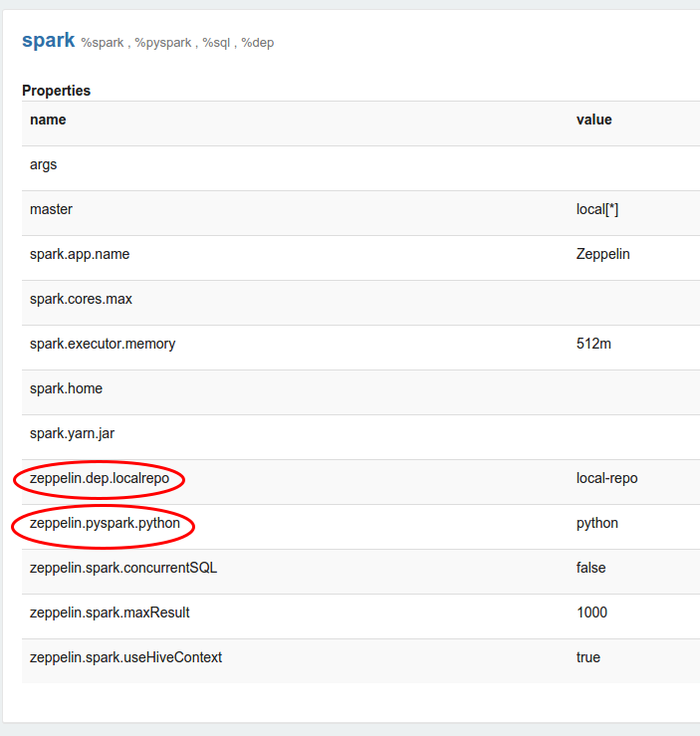Select the args property row
This screenshot has width=700, height=736.
point(44,164)
